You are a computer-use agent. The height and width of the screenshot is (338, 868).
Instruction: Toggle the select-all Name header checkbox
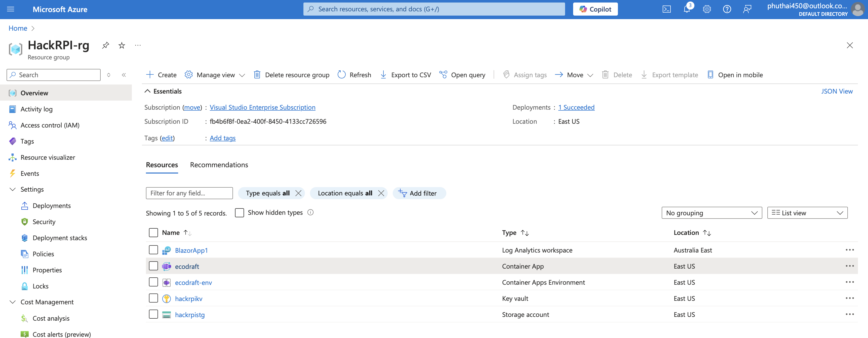click(x=153, y=233)
